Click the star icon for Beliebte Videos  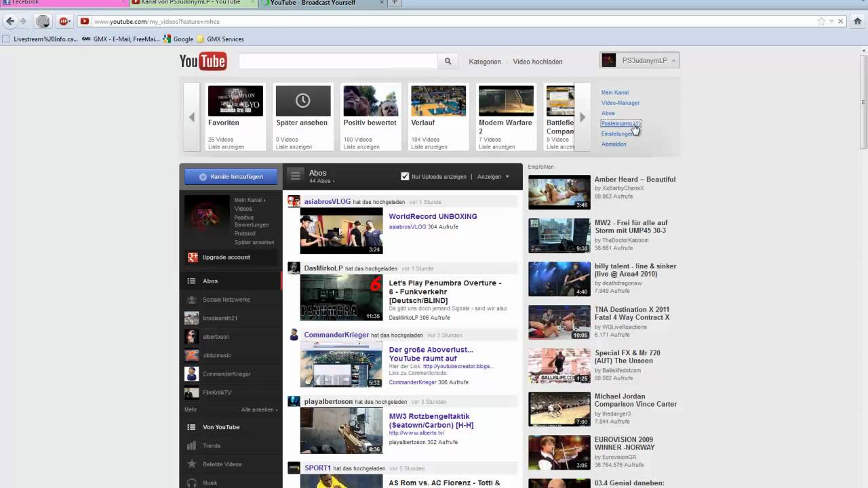coord(192,464)
